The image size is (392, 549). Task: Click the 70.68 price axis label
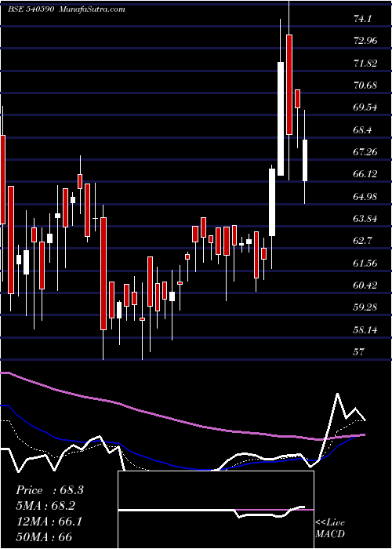(365, 85)
